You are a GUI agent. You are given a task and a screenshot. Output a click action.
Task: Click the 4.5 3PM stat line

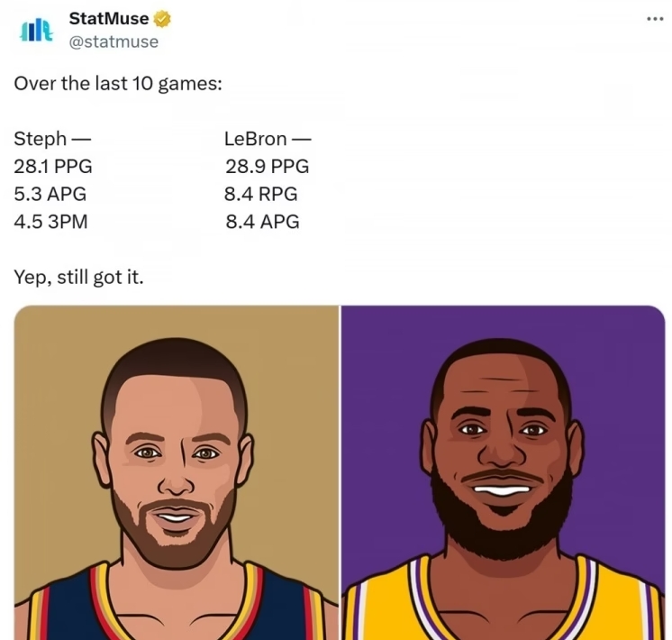point(51,222)
